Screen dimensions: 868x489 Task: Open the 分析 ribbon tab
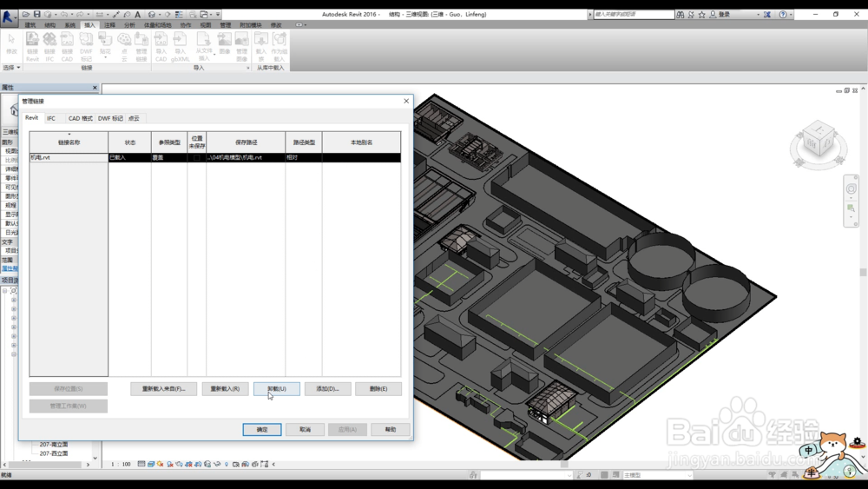click(129, 25)
